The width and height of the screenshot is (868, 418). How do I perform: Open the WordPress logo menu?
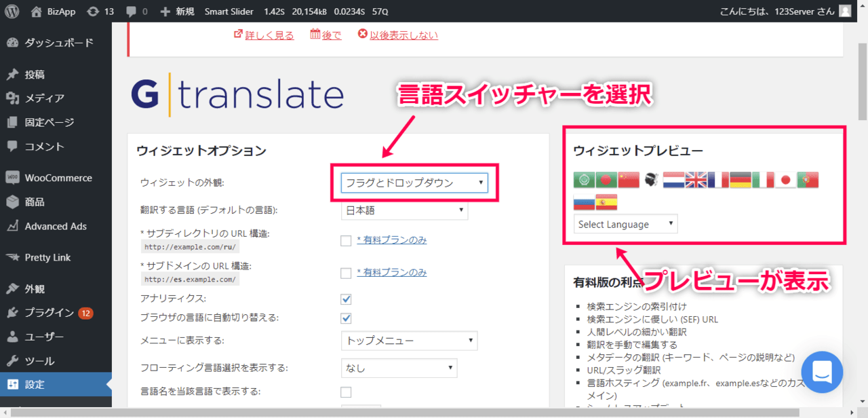[12, 11]
